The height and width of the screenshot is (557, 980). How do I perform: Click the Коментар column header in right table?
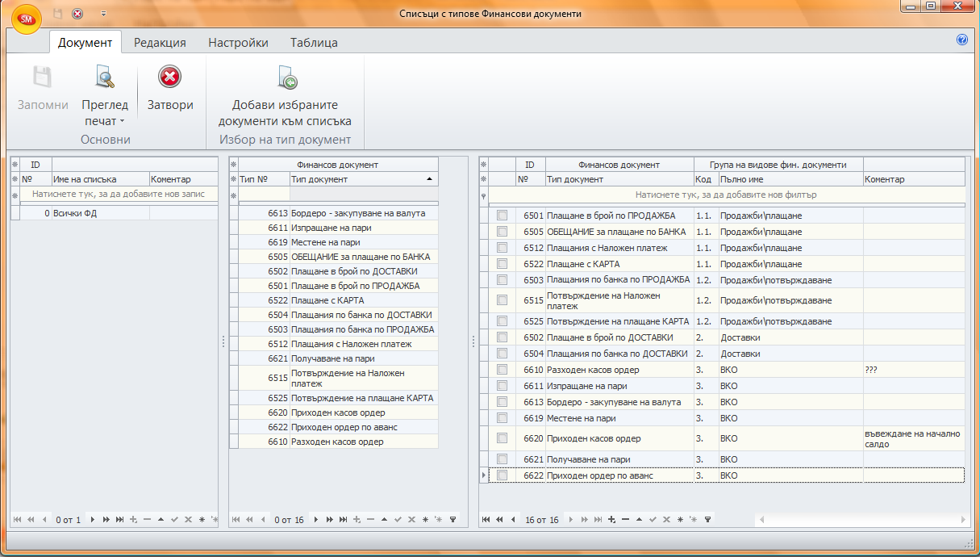(x=913, y=179)
